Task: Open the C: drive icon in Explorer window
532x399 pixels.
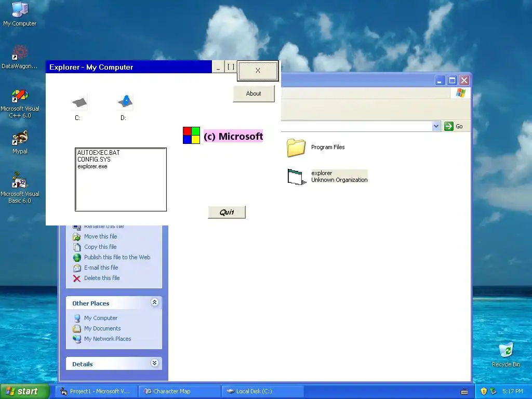Action: click(x=79, y=102)
